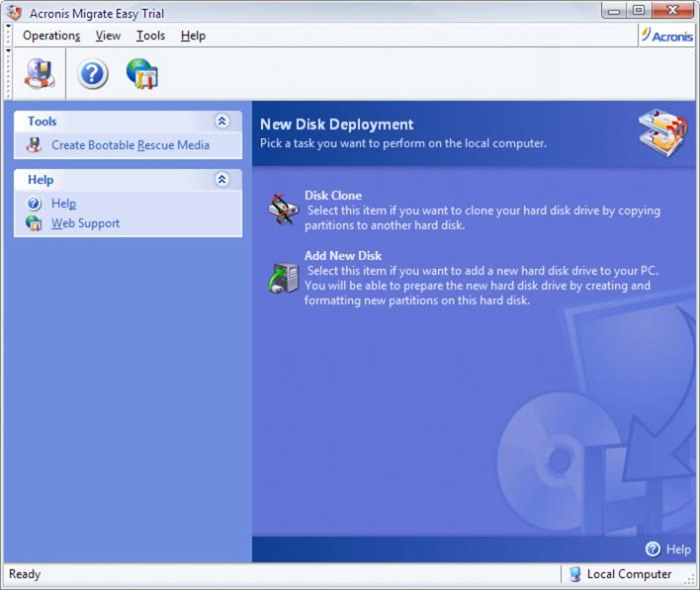Click the Web Support globe toolbar icon
Screen dimensions: 700x590
[142, 73]
